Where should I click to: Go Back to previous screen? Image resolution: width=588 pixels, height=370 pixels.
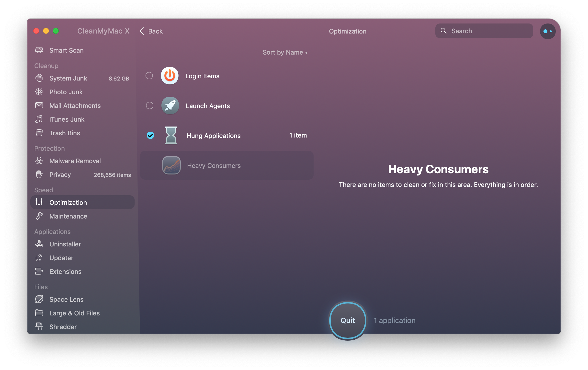[151, 31]
